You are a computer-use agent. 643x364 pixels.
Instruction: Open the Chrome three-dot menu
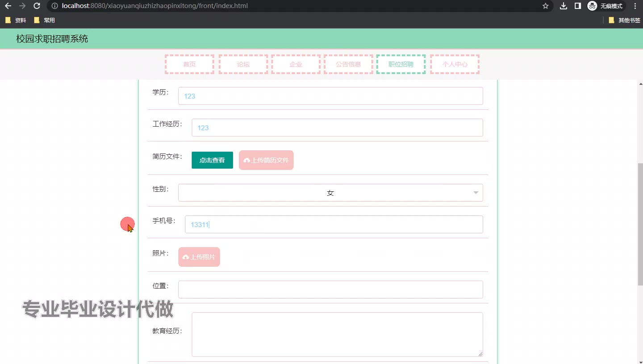pyautogui.click(x=635, y=6)
